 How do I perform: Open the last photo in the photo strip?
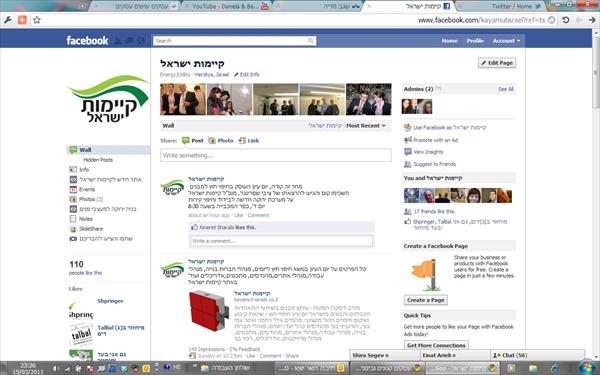click(x=369, y=99)
